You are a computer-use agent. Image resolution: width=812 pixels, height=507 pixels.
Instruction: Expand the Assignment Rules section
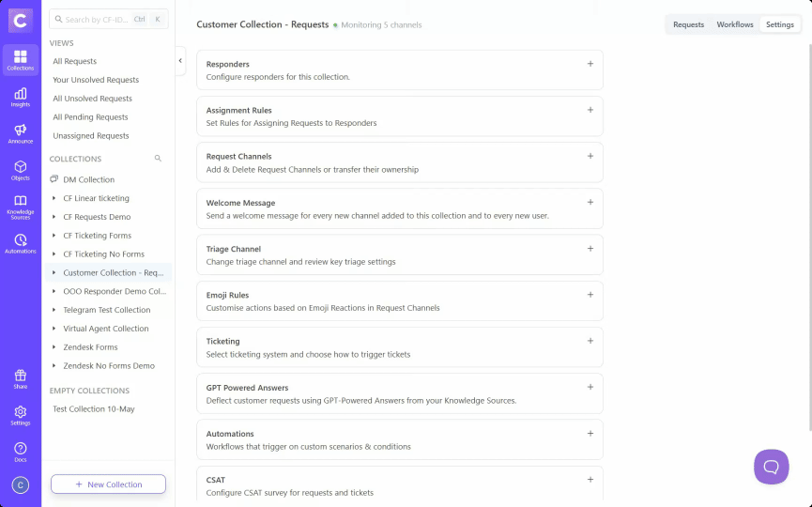pyautogui.click(x=590, y=110)
